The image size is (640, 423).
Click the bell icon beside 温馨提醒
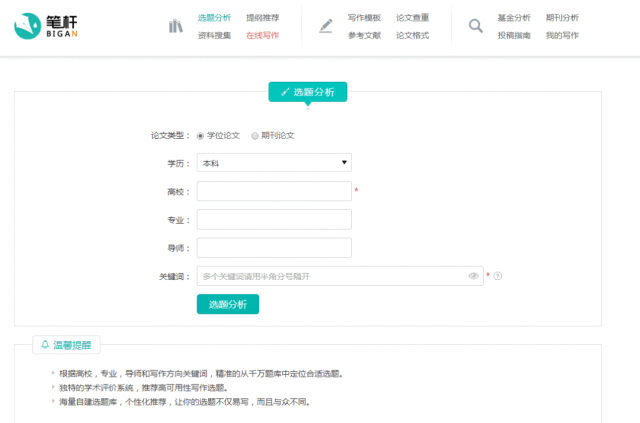45,345
